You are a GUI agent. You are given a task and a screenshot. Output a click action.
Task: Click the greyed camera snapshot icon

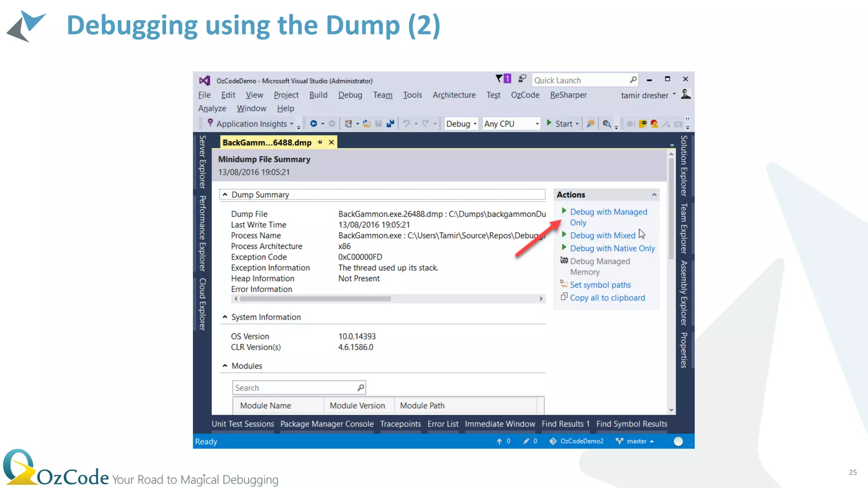(678, 124)
